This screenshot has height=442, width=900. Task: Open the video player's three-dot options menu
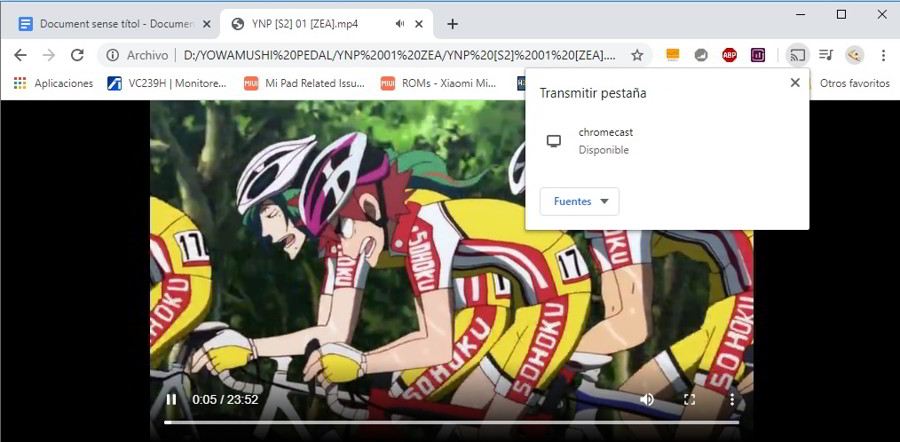click(x=732, y=399)
